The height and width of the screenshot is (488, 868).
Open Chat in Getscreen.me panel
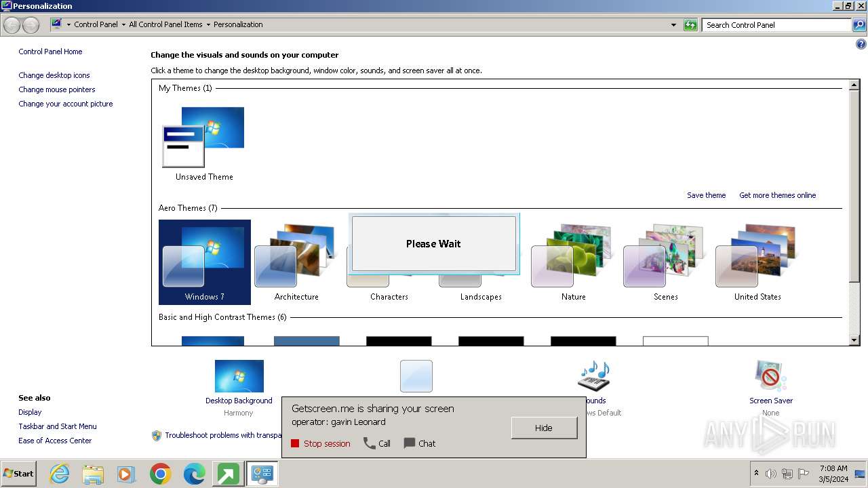click(420, 443)
